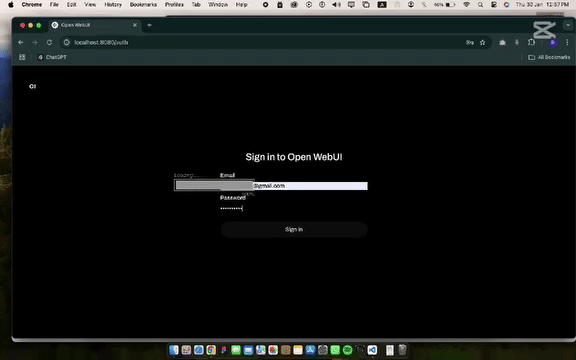Open the File menu
576x360 pixels.
click(54, 5)
